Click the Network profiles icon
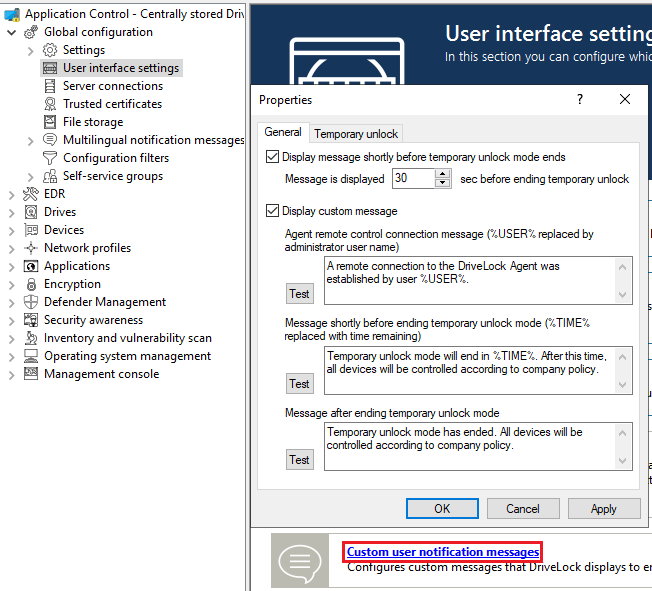The height and width of the screenshot is (591, 652). tap(31, 248)
